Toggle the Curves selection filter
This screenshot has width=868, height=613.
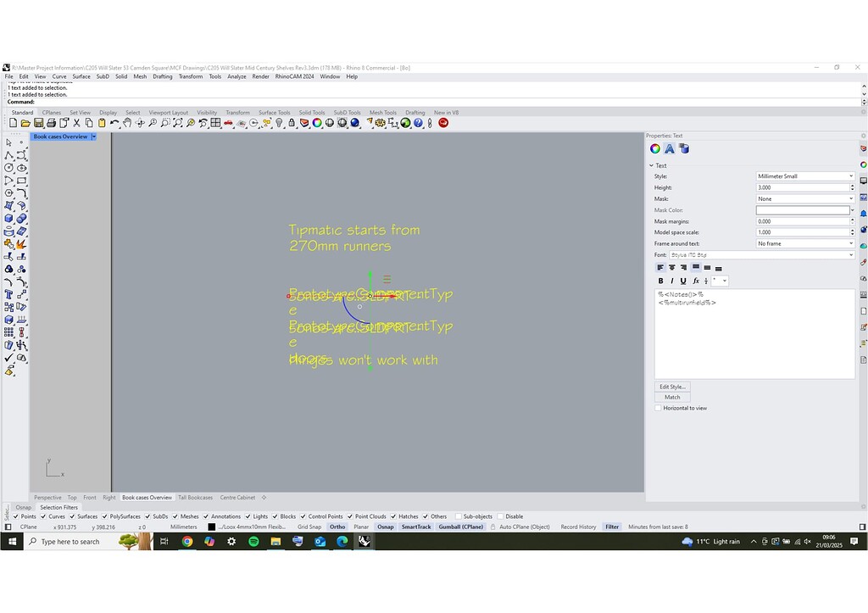[53, 516]
